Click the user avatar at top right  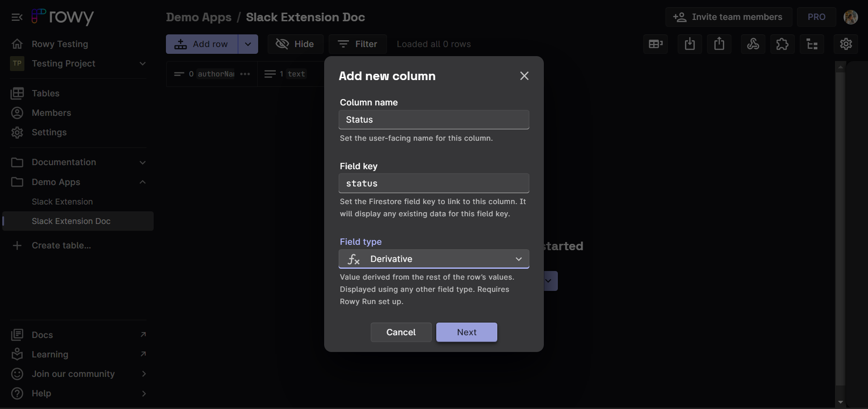pyautogui.click(x=850, y=17)
